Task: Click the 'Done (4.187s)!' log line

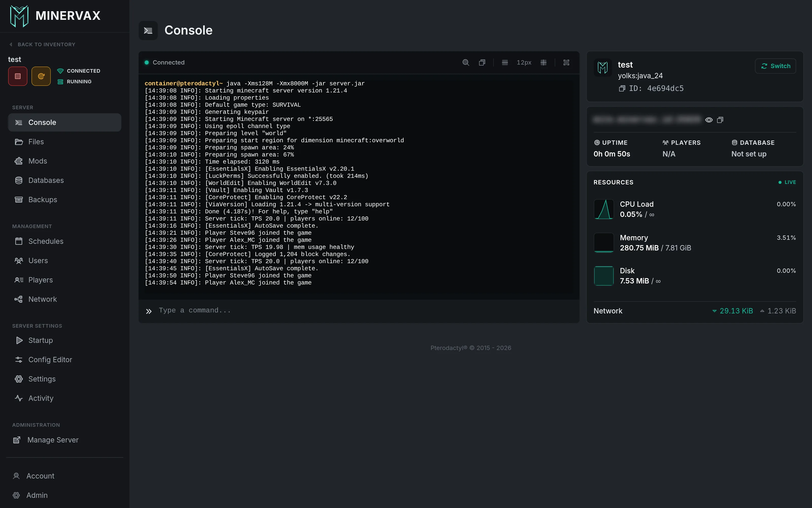Action: click(239, 212)
